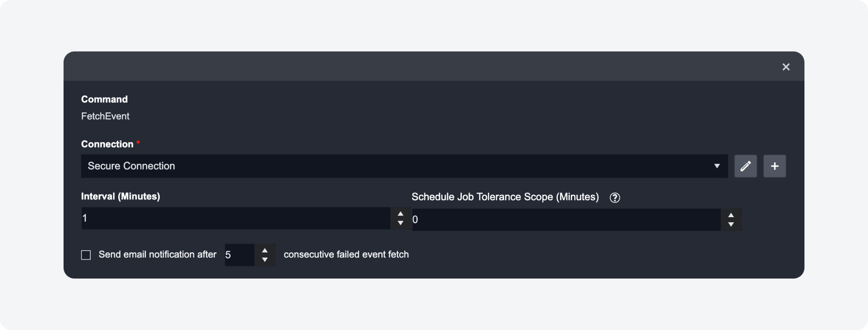
Task: Increment consecutive failed count up arrow
Action: [264, 250]
